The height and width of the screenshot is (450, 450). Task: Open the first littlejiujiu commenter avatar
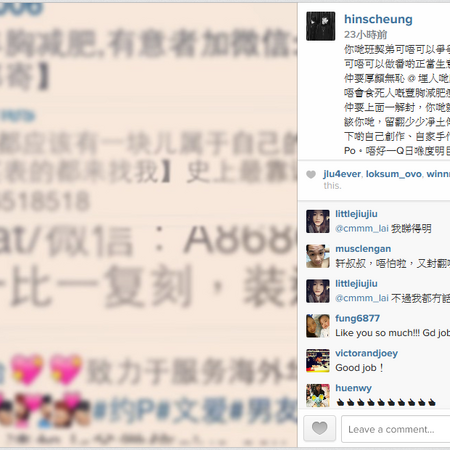pyautogui.click(x=318, y=221)
